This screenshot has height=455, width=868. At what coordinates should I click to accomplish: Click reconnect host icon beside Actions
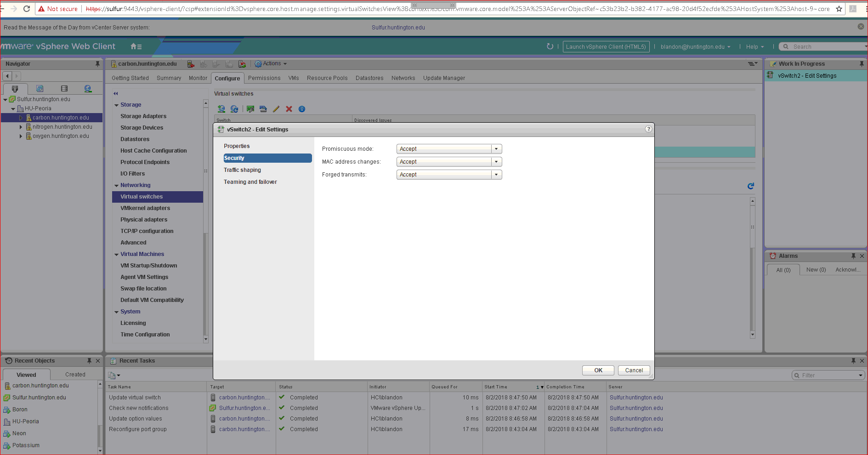[x=242, y=64]
